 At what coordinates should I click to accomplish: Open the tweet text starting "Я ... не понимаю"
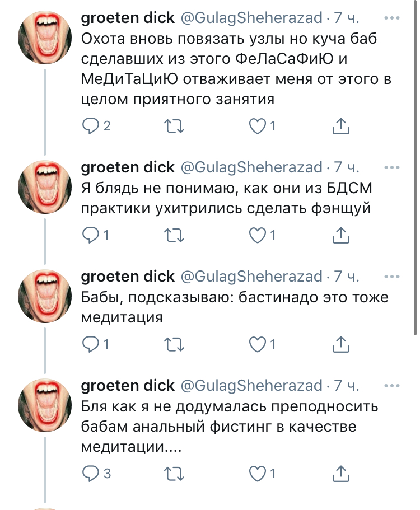click(227, 198)
